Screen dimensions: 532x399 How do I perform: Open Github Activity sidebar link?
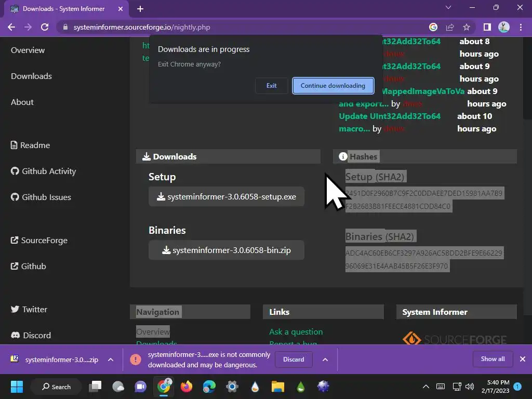(44, 171)
